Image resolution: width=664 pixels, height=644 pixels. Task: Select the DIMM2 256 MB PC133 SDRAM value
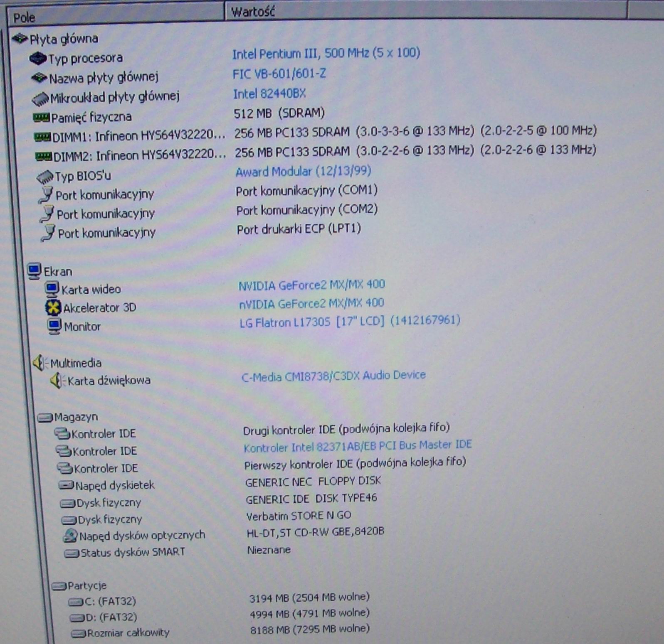415,151
